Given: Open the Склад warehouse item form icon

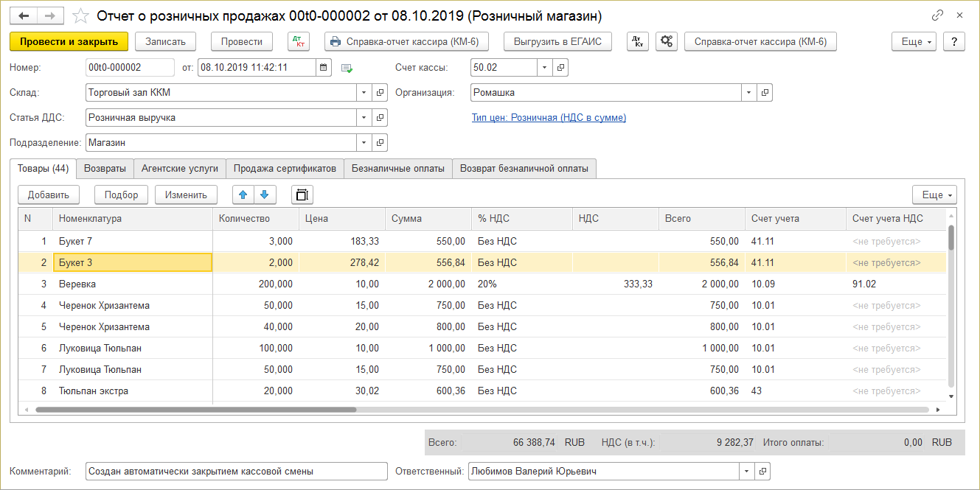Looking at the screenshot, I should pyautogui.click(x=380, y=93).
